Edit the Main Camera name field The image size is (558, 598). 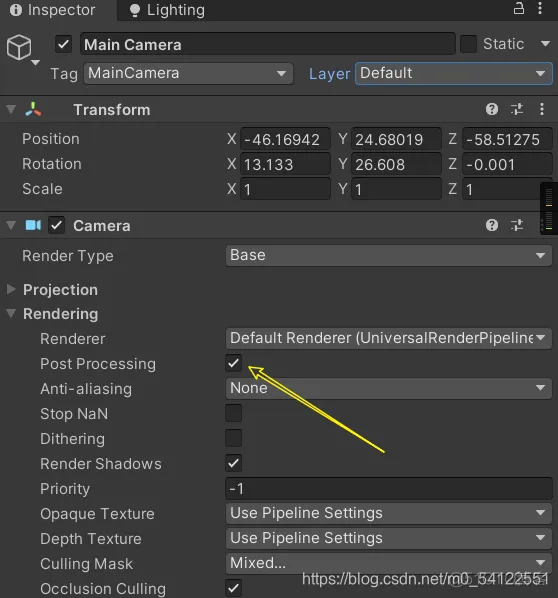click(268, 44)
